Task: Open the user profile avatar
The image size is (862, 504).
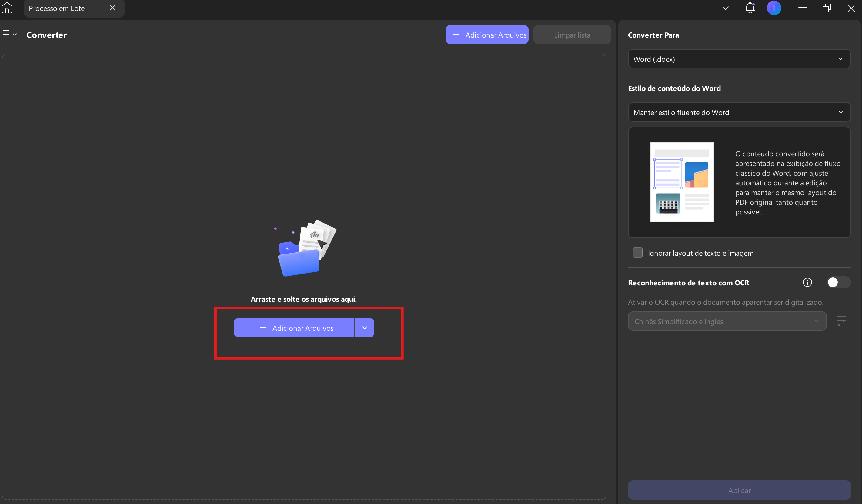Action: [774, 8]
